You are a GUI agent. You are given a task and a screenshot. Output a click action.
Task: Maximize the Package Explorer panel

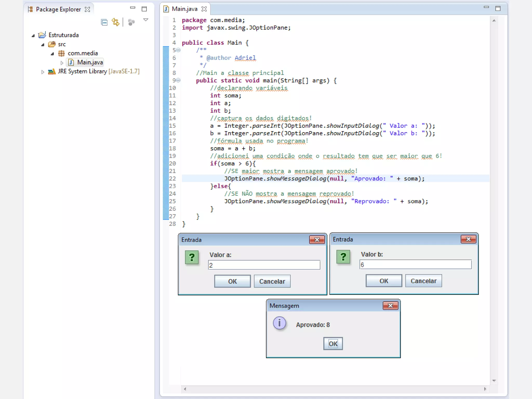pos(144,9)
